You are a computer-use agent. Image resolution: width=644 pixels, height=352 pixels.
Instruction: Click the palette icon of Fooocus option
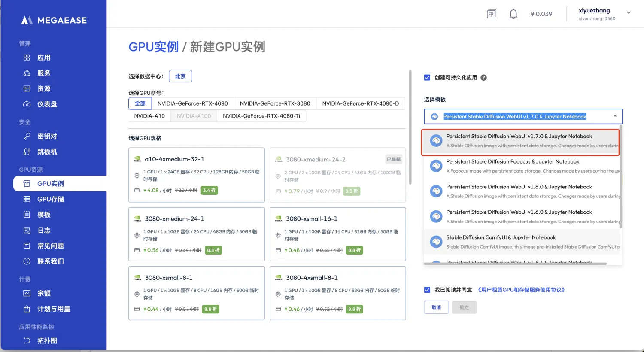pos(436,166)
